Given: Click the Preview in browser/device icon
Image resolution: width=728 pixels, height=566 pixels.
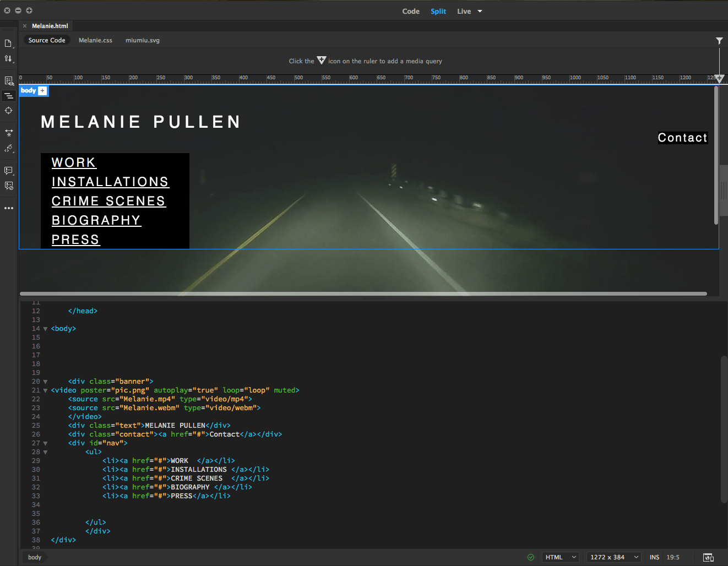Looking at the screenshot, I should click(708, 558).
